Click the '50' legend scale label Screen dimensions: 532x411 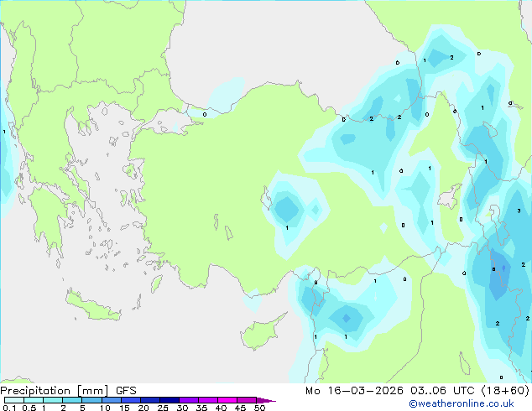(x=259, y=408)
